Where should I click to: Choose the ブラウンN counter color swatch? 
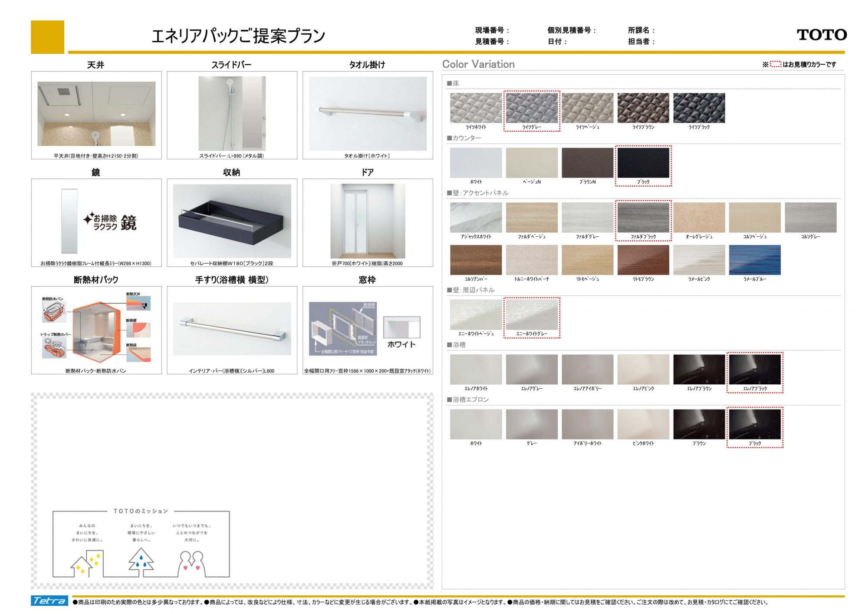588,163
